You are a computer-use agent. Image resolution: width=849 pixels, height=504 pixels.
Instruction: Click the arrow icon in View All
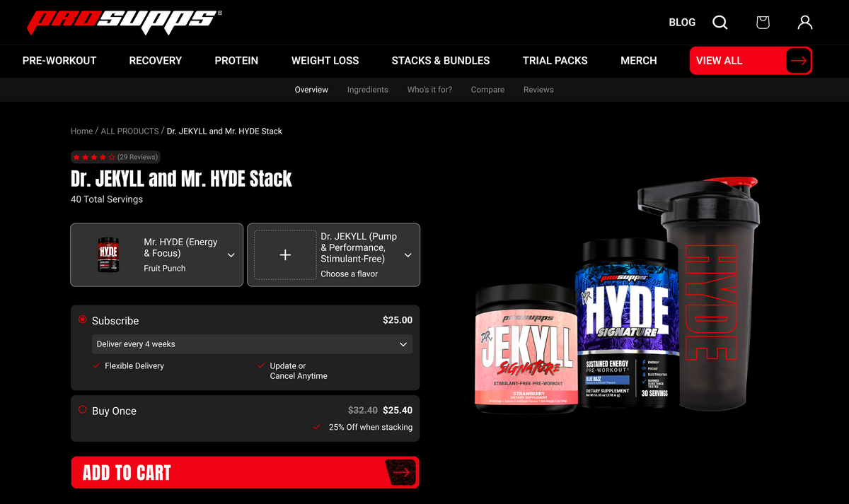[x=799, y=61]
